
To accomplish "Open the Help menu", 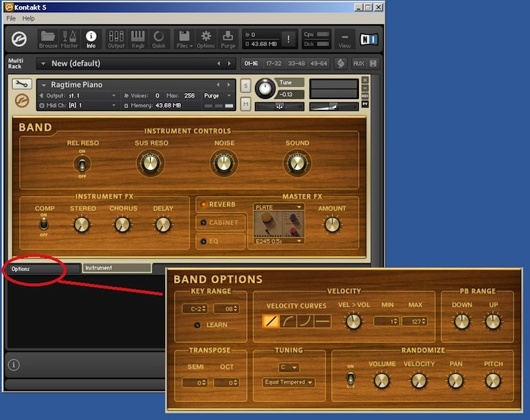I will tap(29, 18).
